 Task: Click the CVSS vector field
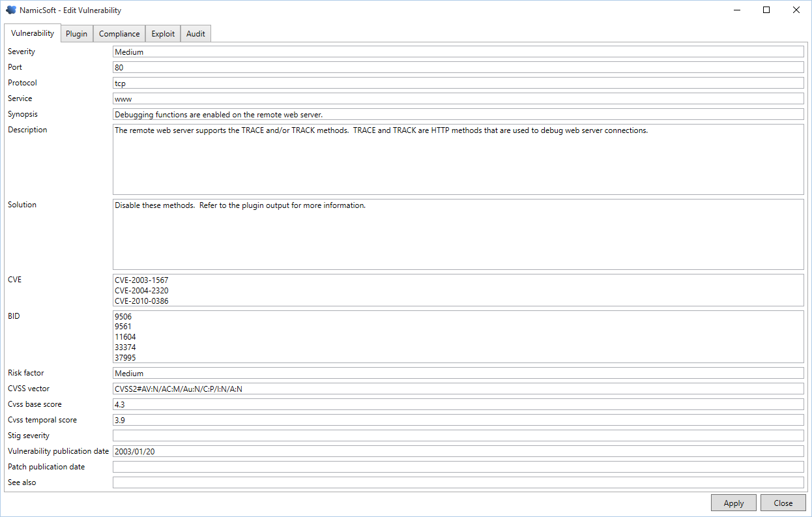click(458, 389)
